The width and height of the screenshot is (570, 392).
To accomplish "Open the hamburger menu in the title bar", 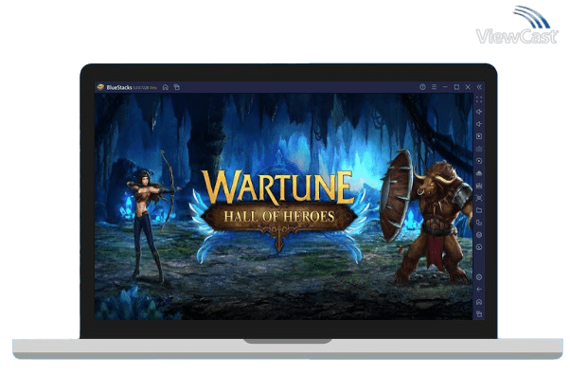I will pyautogui.click(x=434, y=87).
